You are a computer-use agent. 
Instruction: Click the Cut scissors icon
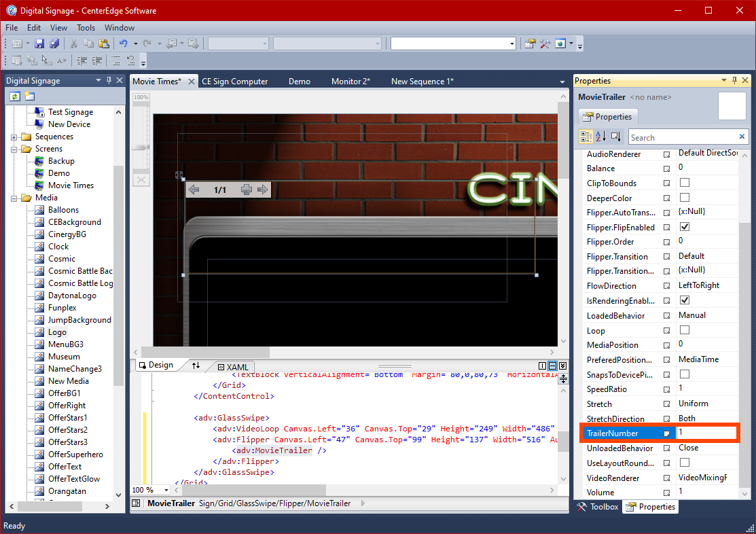point(73,44)
